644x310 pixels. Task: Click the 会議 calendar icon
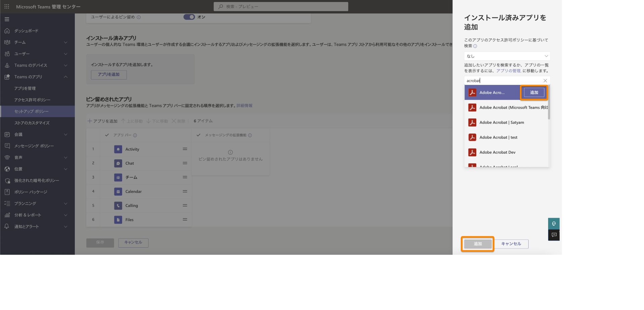click(x=7, y=135)
